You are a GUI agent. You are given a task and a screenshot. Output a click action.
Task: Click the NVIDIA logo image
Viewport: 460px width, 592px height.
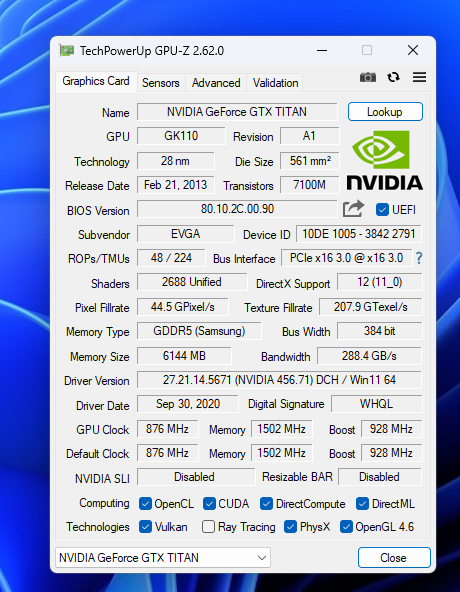[x=384, y=160]
